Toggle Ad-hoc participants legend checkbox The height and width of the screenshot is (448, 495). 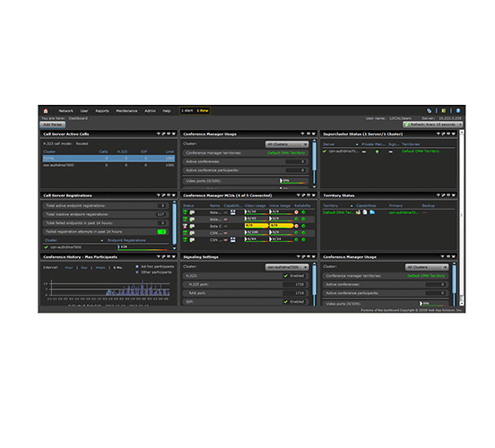(x=137, y=267)
